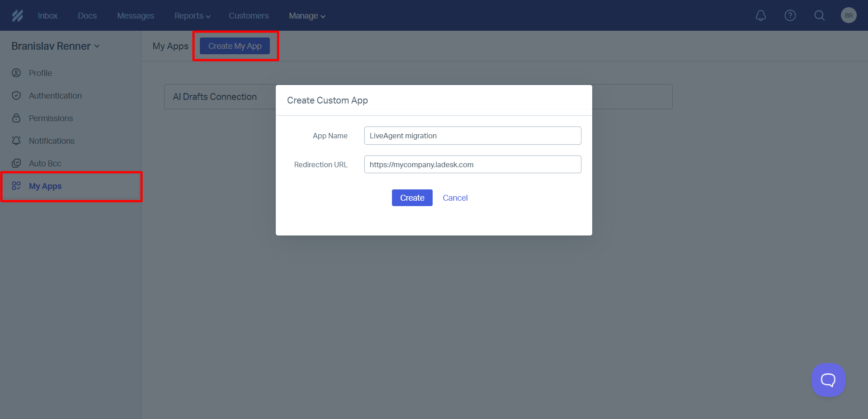
Task: Focus the App Name input field
Action: [x=472, y=136]
